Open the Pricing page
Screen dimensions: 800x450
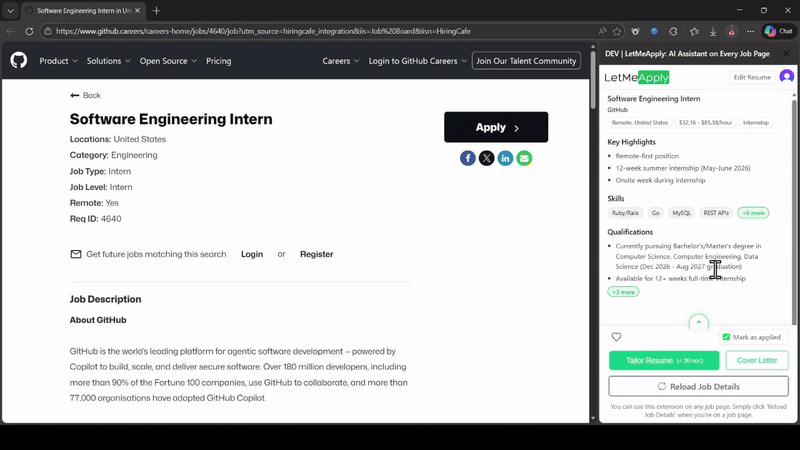coord(218,61)
